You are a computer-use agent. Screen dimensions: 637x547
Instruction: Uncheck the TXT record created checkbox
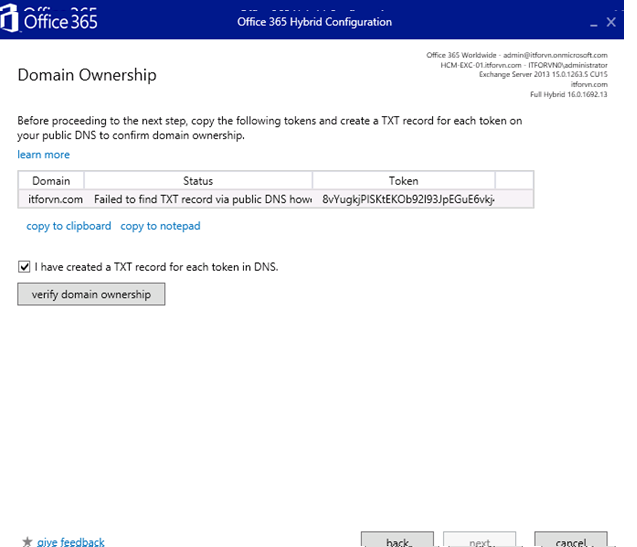(24, 267)
